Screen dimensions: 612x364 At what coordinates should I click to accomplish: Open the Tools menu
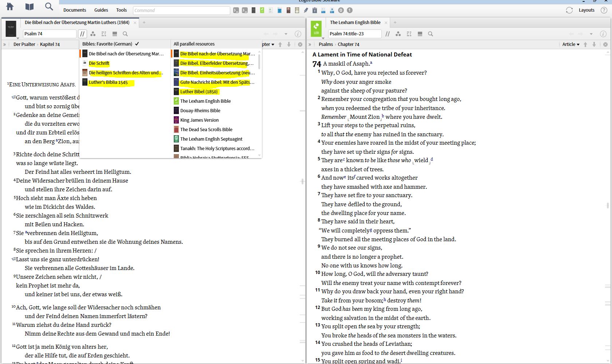122,10
